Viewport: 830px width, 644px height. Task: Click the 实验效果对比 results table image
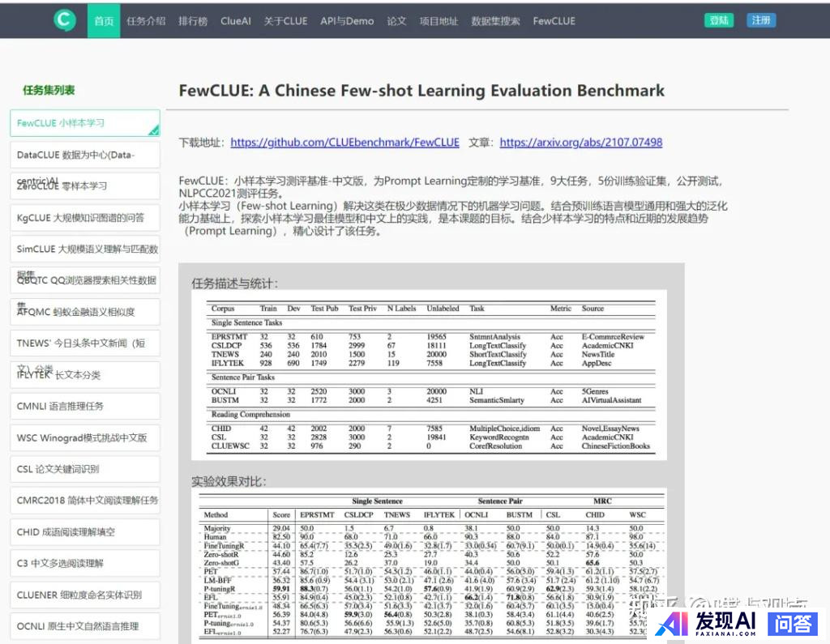click(x=430, y=565)
